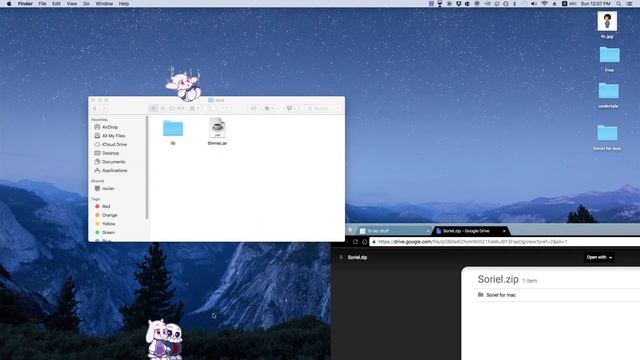The height and width of the screenshot is (360, 640).
Task: Open the Window menu
Action: (x=104, y=4)
